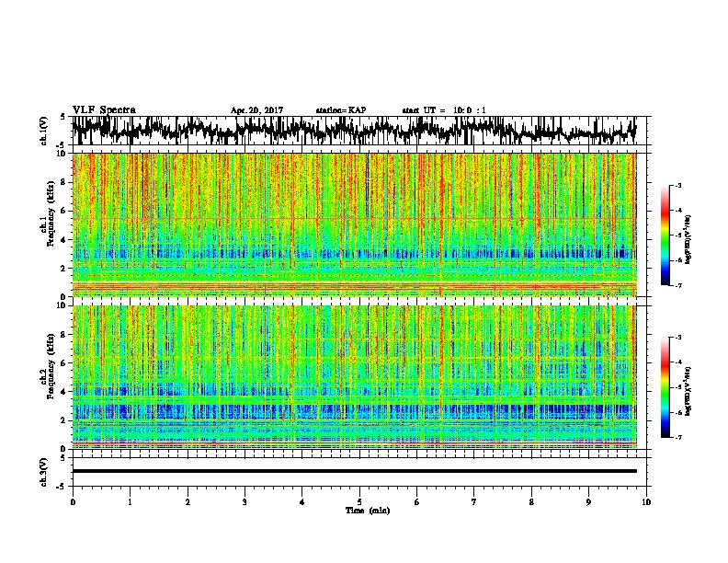This screenshot has height=563, width=728.
Task: Click the "7" tick on the time axis
Action: coord(474,502)
